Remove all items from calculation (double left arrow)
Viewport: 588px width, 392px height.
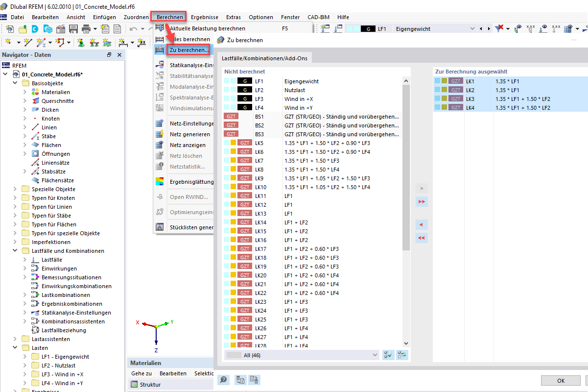tap(422, 238)
